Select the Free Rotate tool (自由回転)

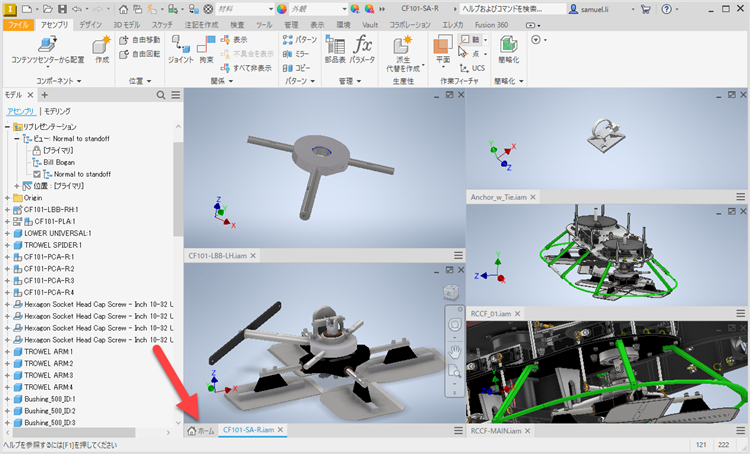139,54
